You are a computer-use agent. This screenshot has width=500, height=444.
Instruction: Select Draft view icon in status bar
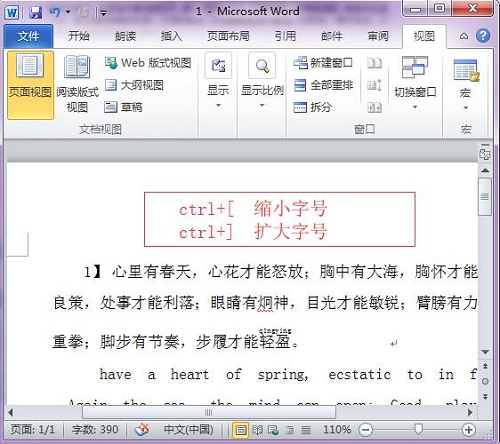click(306, 430)
